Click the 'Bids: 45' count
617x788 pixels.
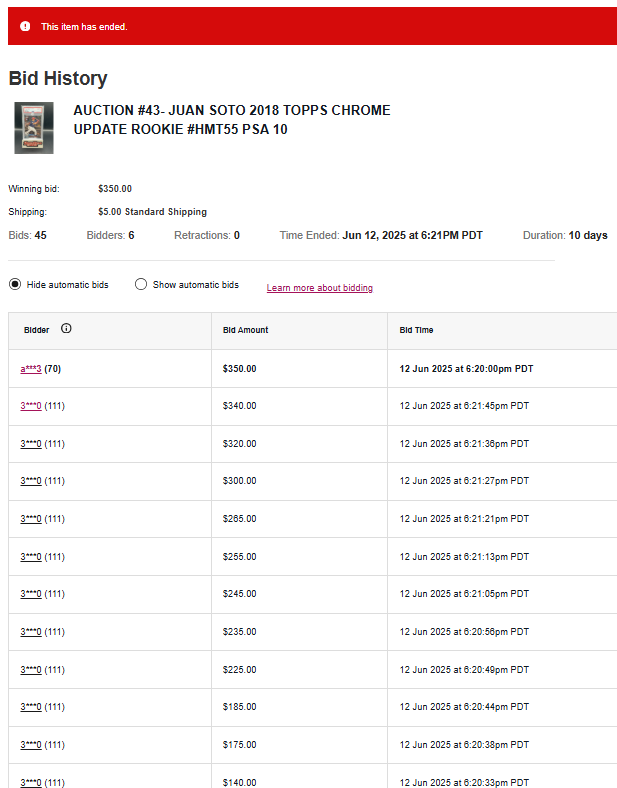pyautogui.click(x=28, y=235)
